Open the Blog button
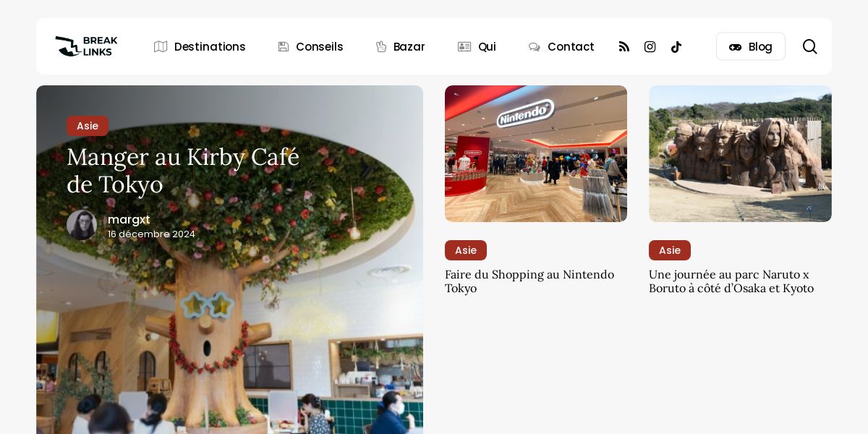This screenshot has height=434, width=868. click(751, 46)
